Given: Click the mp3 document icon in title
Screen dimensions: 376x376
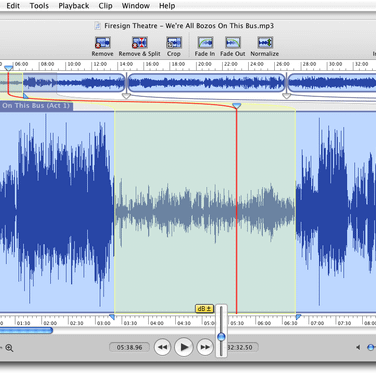Looking at the screenshot, I should [x=97, y=26].
